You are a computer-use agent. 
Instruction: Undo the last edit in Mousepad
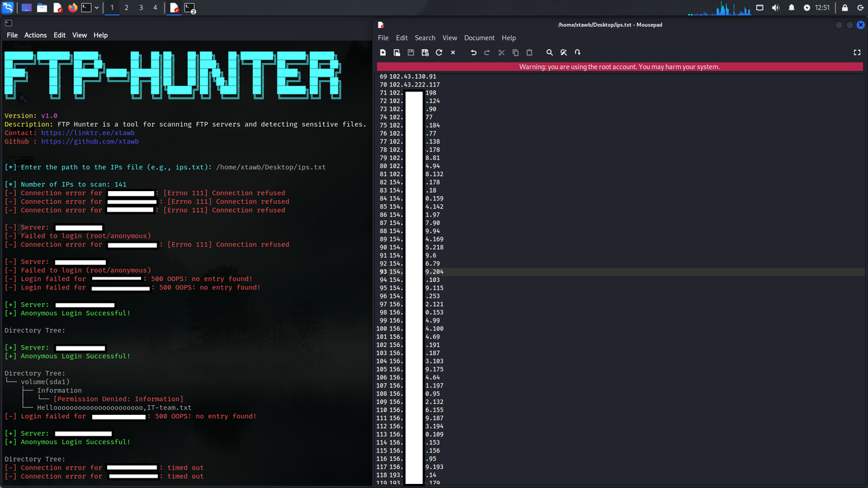tap(473, 52)
